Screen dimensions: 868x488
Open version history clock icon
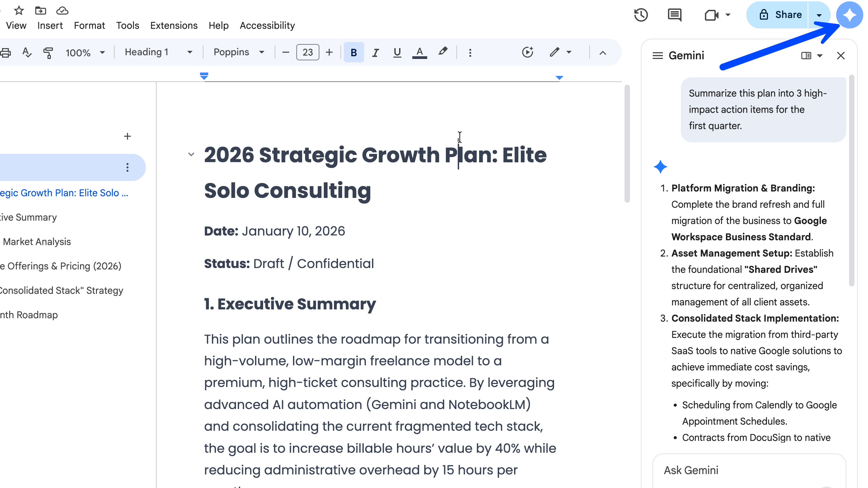(x=641, y=15)
